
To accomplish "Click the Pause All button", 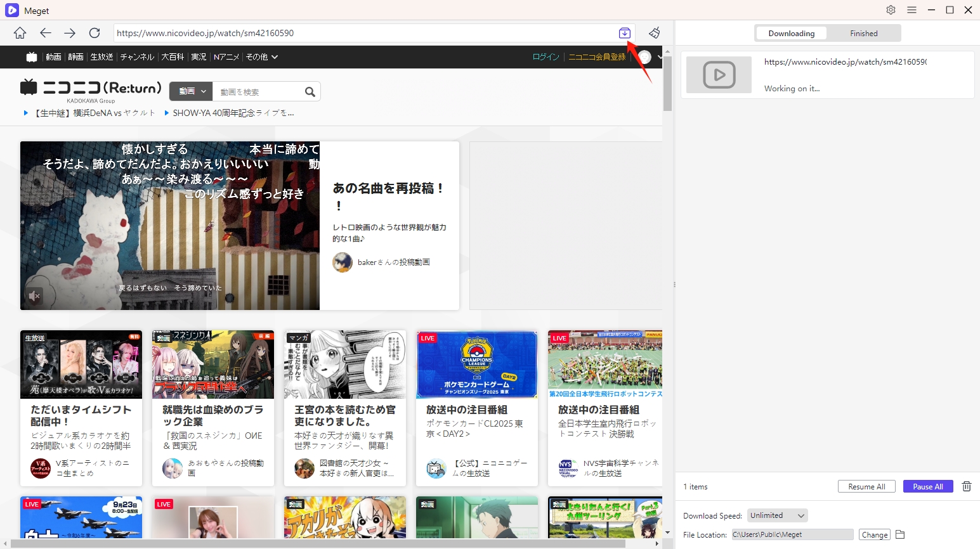I will [928, 486].
